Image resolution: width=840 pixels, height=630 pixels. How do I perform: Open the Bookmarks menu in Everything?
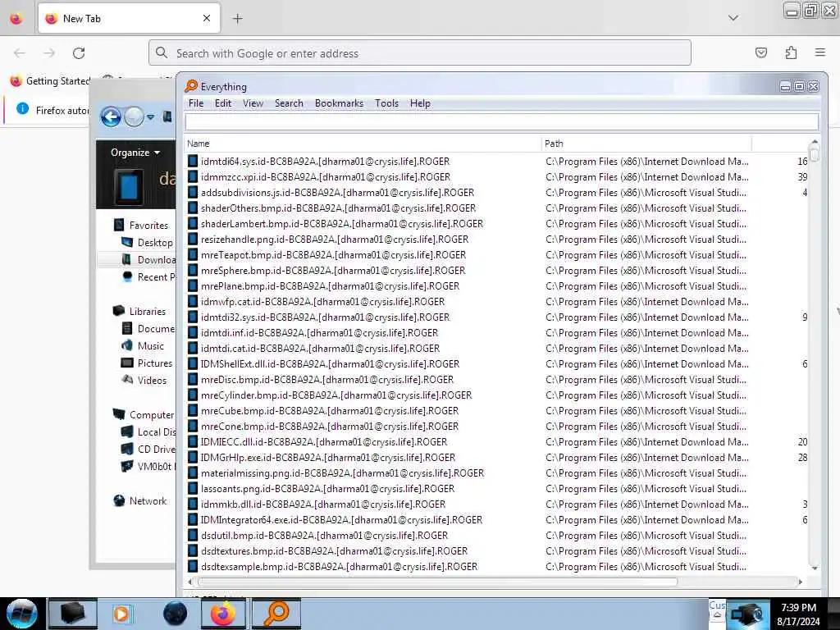(x=339, y=103)
